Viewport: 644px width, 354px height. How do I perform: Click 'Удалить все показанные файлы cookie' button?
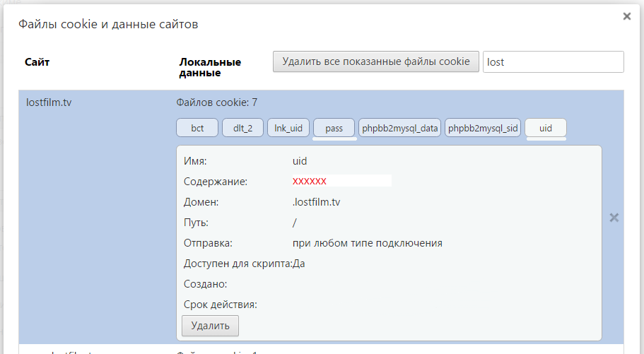tap(376, 61)
